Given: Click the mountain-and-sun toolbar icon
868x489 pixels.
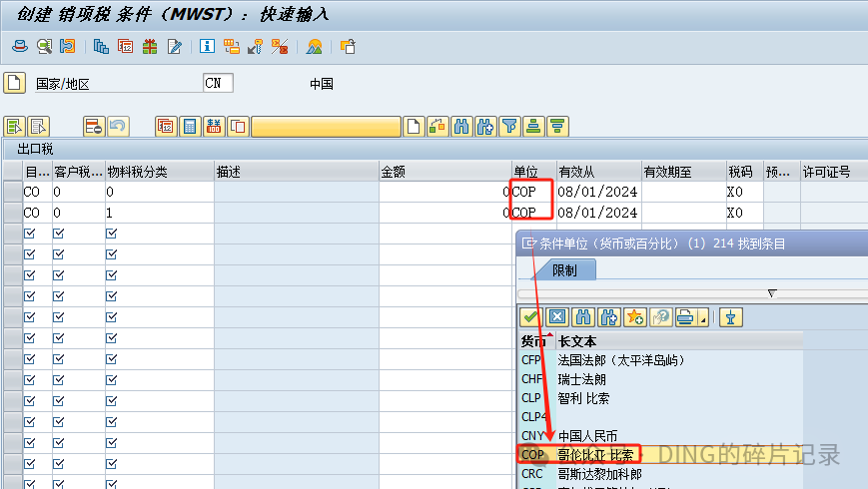Looking at the screenshot, I should pyautogui.click(x=314, y=47).
